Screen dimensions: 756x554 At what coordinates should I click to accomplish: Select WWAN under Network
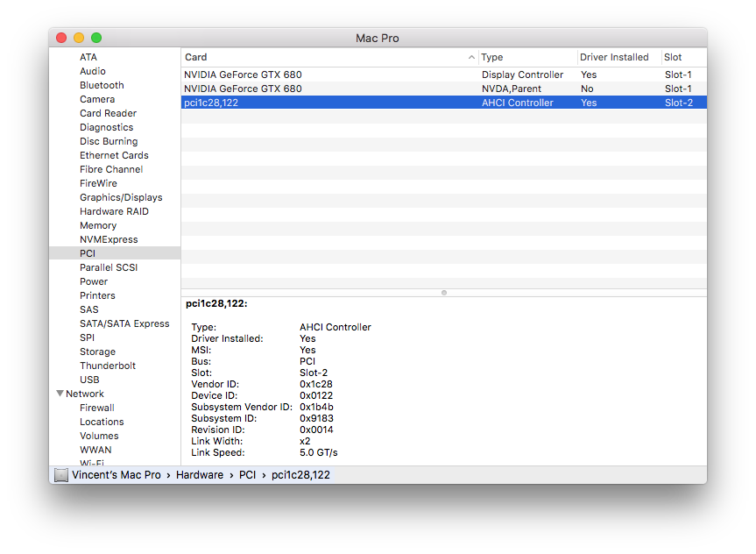click(x=95, y=449)
